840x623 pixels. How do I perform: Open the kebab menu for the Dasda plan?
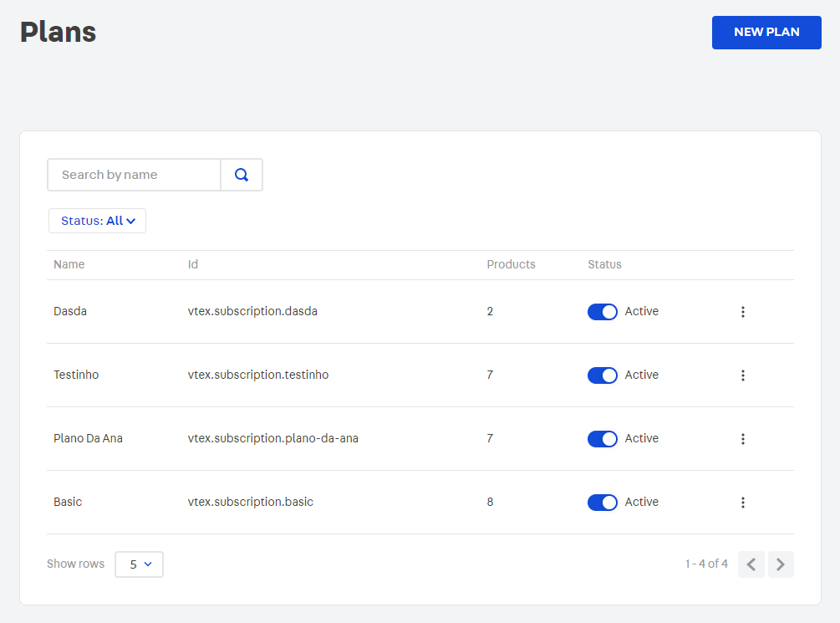tap(743, 311)
